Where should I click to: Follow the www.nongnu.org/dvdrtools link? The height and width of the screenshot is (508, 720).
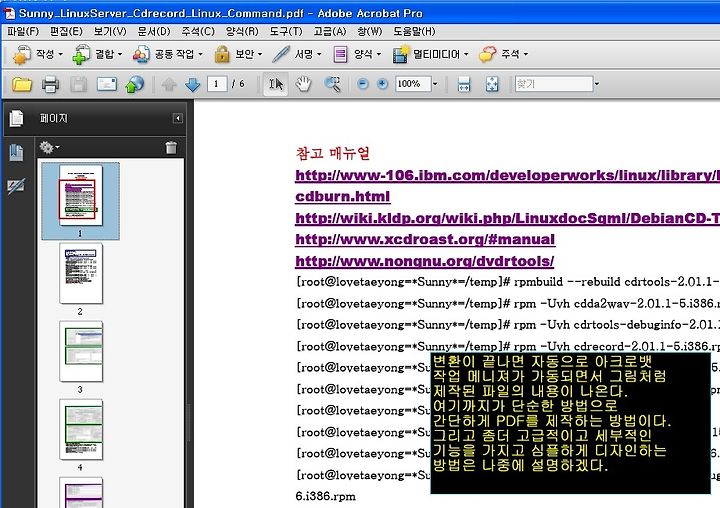click(x=425, y=261)
